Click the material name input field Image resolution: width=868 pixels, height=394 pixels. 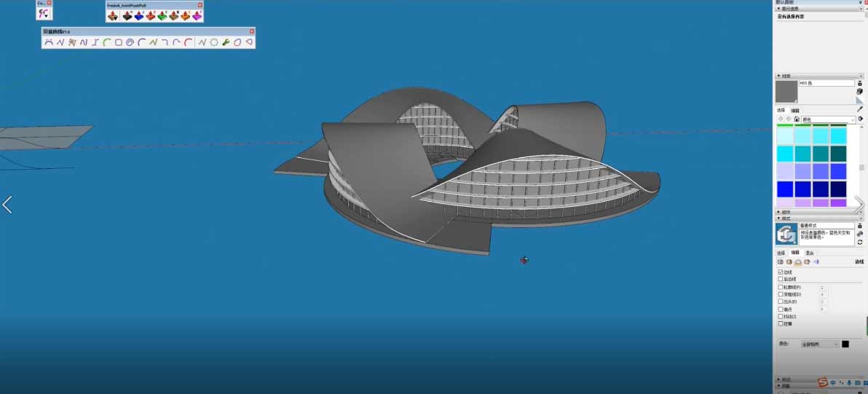pyautogui.click(x=826, y=84)
